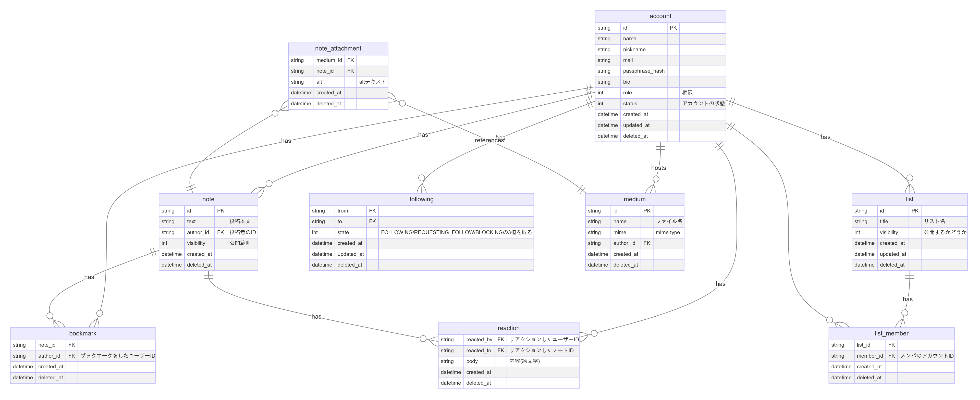Image resolution: width=980 pixels, height=400 pixels.
Task: Click the role field in account
Action: 644,93
